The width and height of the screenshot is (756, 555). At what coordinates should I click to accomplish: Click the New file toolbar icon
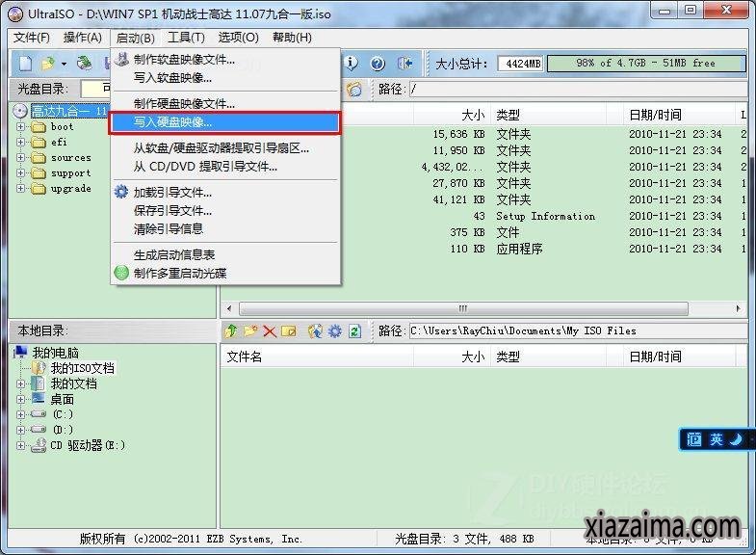[x=26, y=64]
